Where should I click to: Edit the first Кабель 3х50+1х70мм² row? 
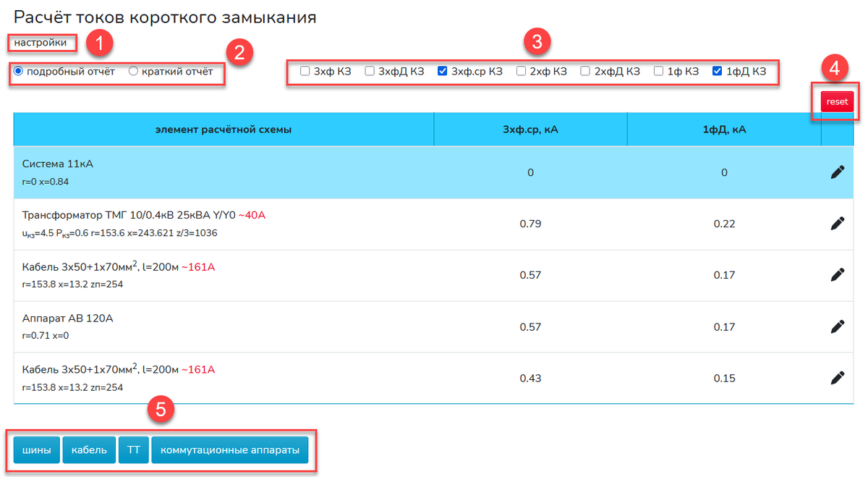(838, 274)
